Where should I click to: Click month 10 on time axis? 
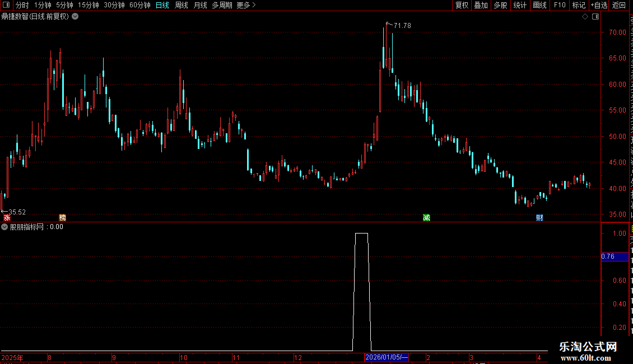click(x=184, y=357)
